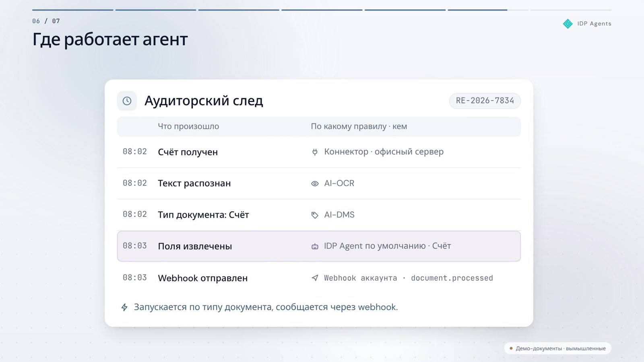This screenshot has width=644, height=362.
Task: Click the document.processed webhook text
Action: click(452, 278)
